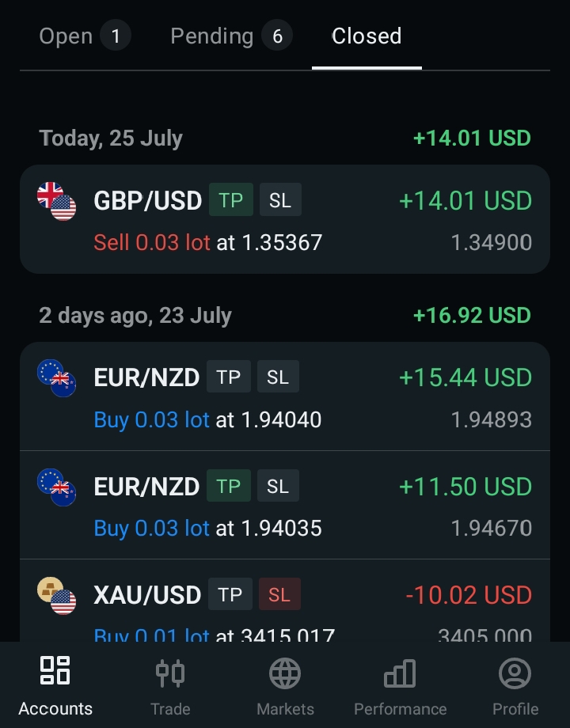Switch to the Pending tab
Screen dimensions: 570x728
(x=231, y=36)
